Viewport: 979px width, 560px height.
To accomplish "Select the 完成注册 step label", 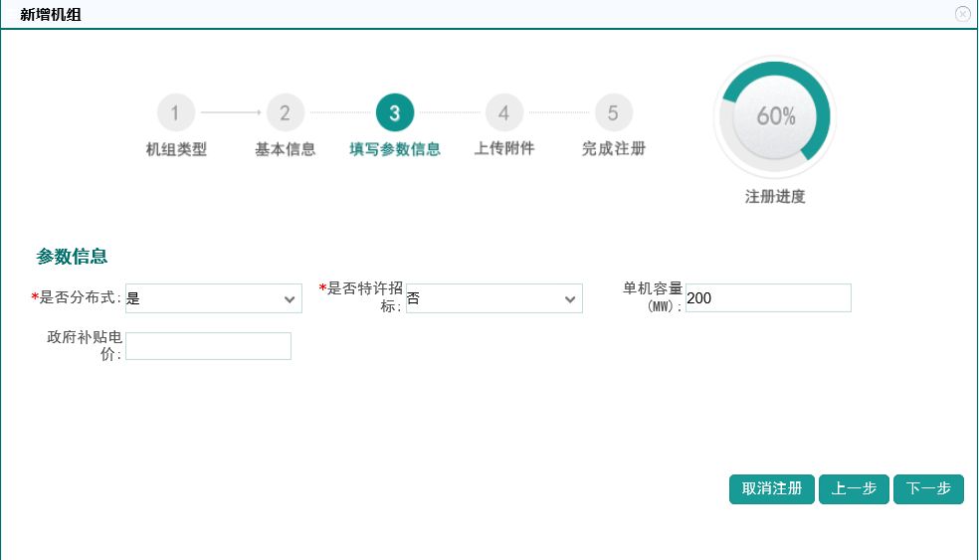I will coord(614,149).
